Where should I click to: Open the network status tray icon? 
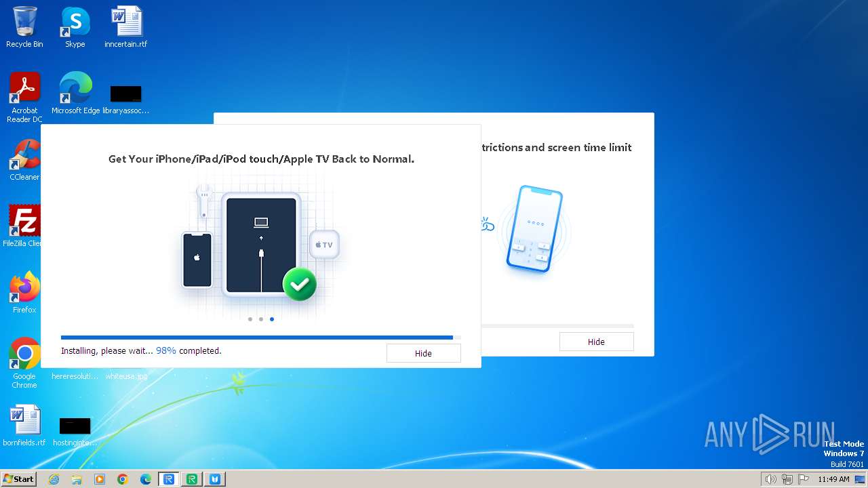click(x=787, y=479)
